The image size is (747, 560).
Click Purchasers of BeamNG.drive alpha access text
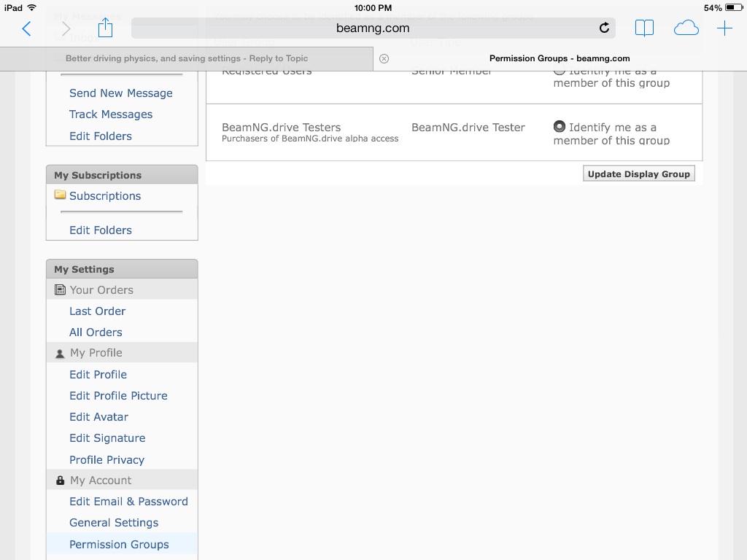[310, 139]
